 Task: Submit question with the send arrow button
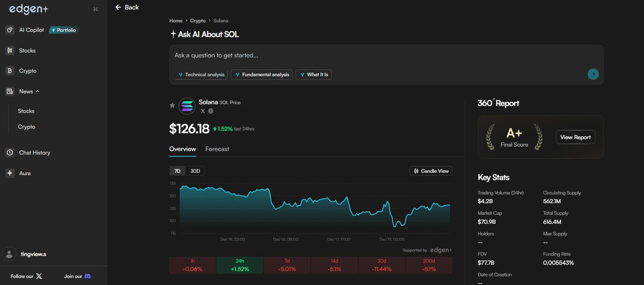593,74
